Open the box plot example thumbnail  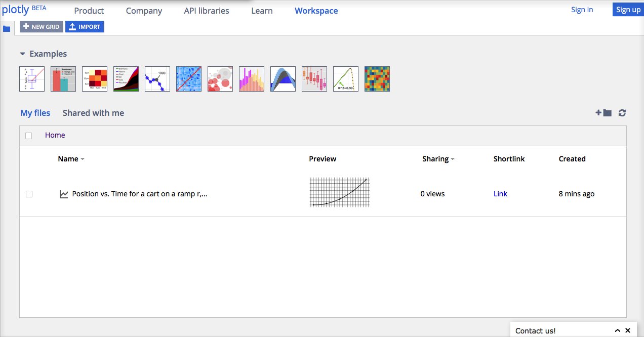(314, 79)
